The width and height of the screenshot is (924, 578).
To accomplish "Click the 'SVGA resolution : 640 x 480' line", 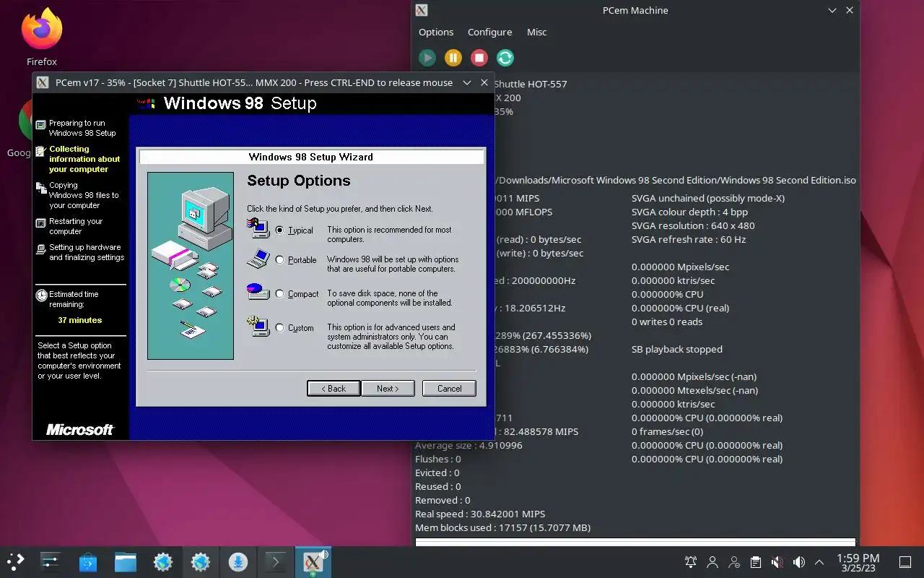I will pyautogui.click(x=693, y=225).
